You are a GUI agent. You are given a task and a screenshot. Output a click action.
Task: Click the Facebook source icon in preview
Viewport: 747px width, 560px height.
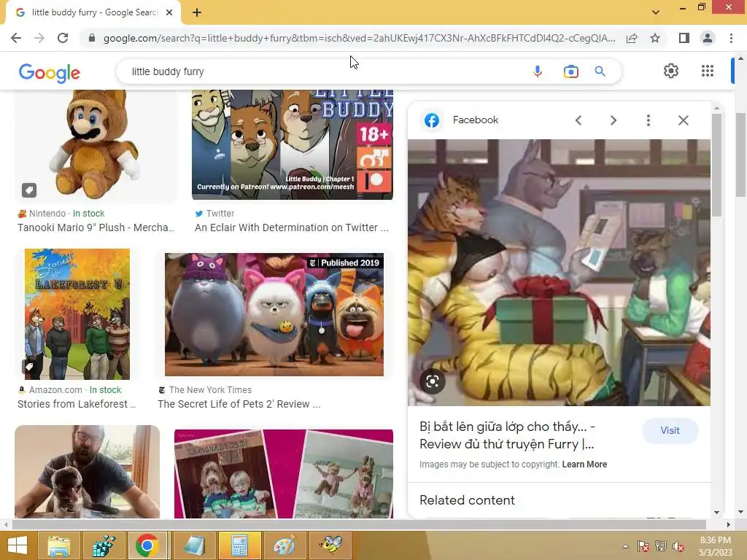pyautogui.click(x=432, y=120)
